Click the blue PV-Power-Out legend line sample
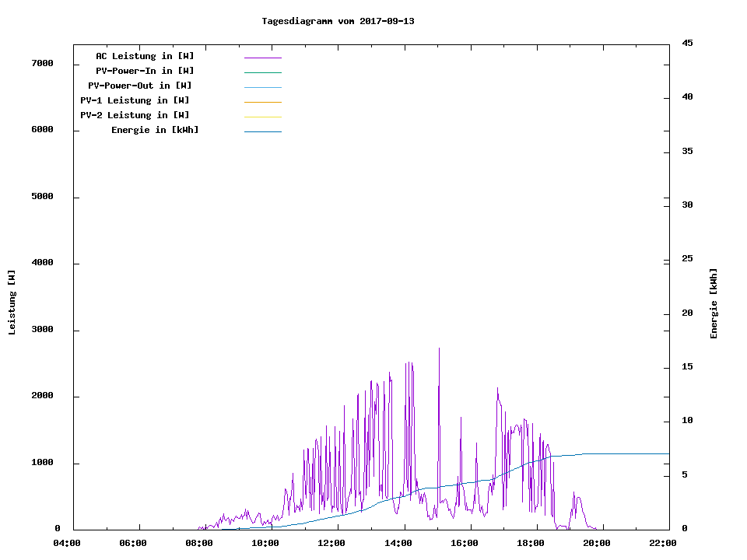Viewport: 747px width, 560px height. (x=262, y=87)
